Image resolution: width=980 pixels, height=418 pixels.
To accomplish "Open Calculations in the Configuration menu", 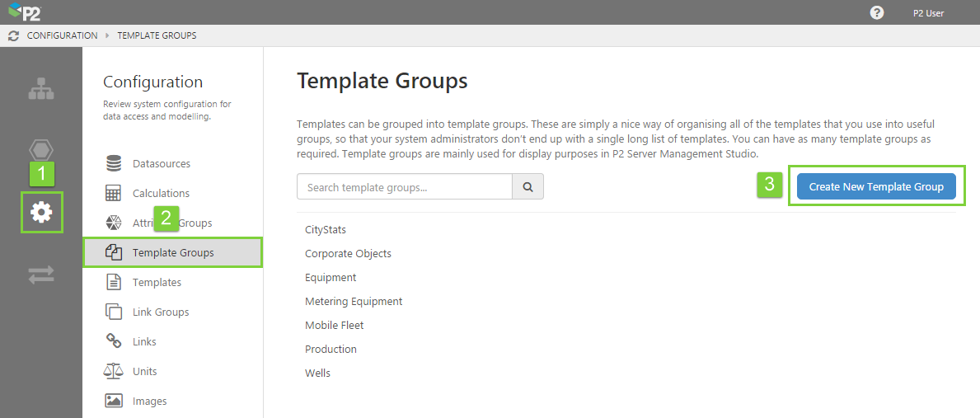I will point(161,194).
